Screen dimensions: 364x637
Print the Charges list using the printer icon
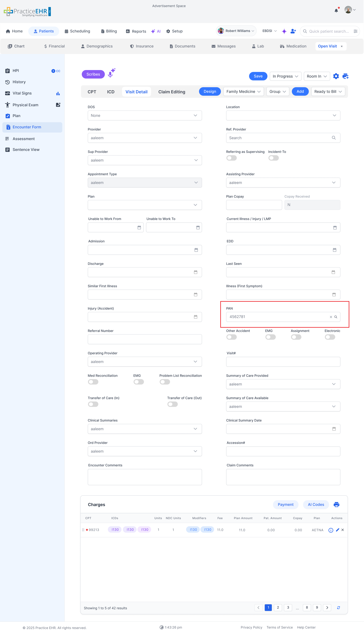click(337, 505)
